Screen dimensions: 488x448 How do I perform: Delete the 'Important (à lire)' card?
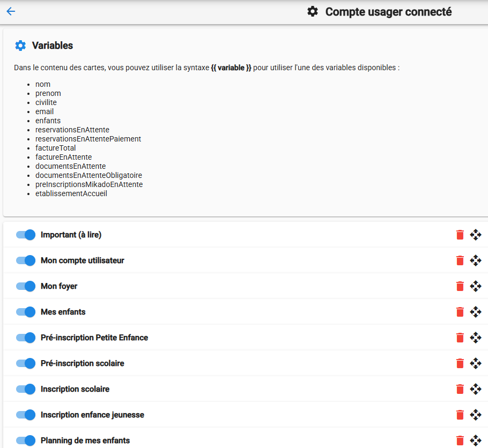pos(460,235)
